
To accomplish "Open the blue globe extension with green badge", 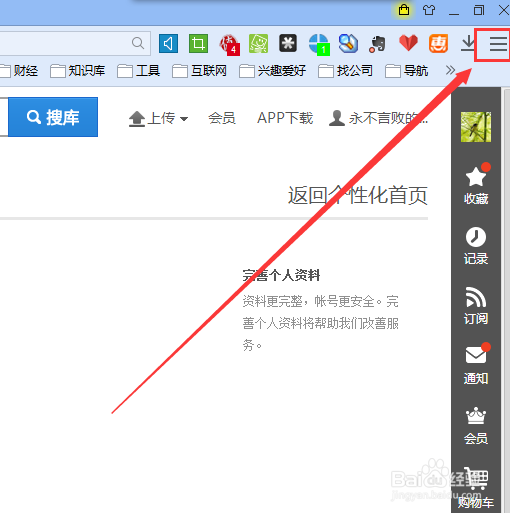I will pos(319,44).
